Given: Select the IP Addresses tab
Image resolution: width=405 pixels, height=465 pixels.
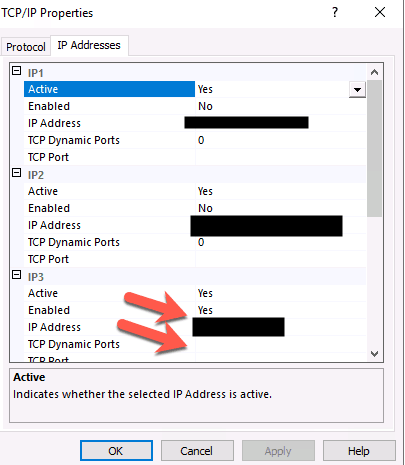Looking at the screenshot, I should pos(89,45).
